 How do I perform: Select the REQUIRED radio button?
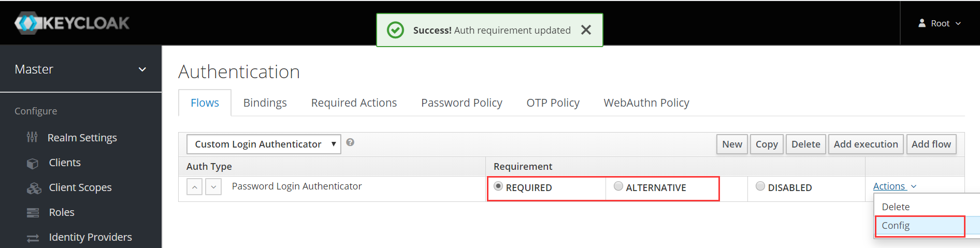[498, 186]
